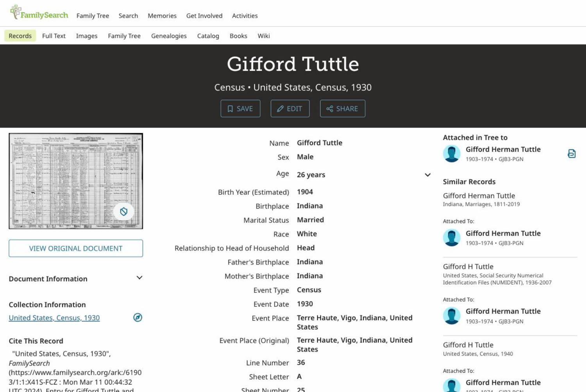586x392 pixels.
Task: Click the Collection Information heading
Action: point(47,304)
